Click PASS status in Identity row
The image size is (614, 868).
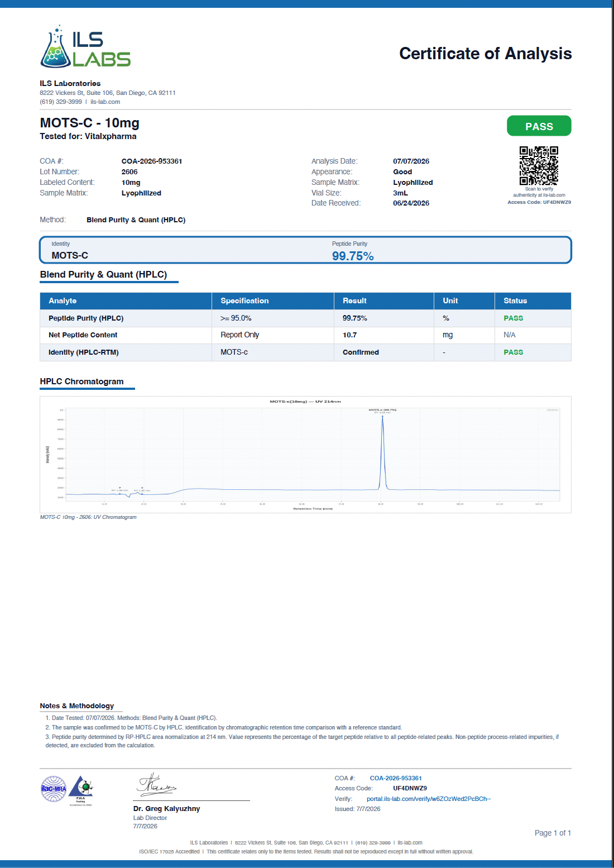click(x=514, y=352)
